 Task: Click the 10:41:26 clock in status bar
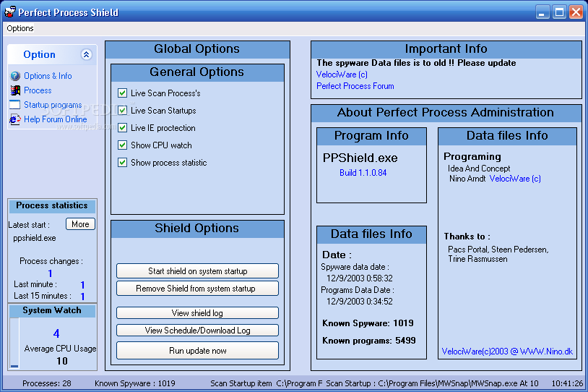567,383
